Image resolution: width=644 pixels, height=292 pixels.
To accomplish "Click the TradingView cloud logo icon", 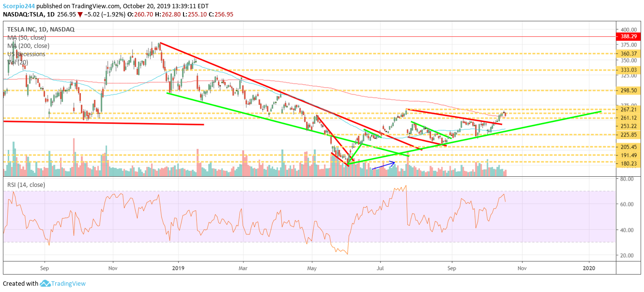I will (x=45, y=283).
